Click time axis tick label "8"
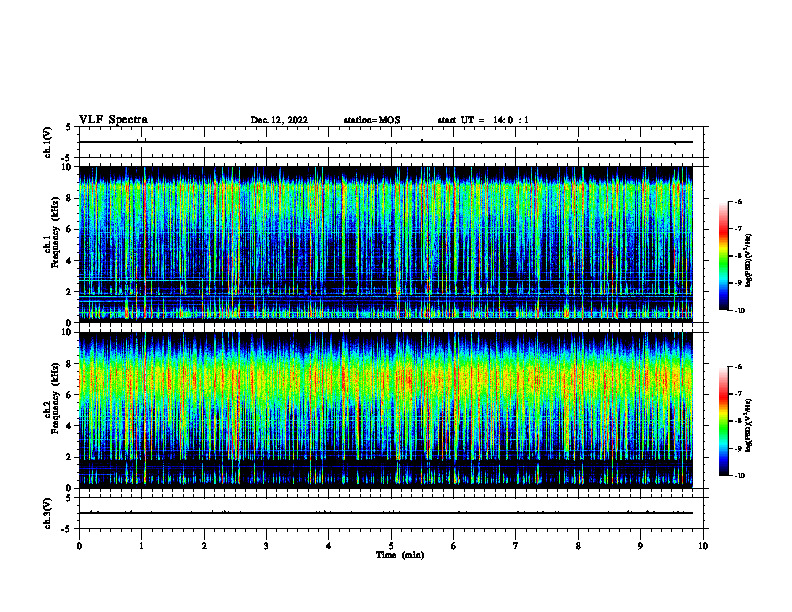Image resolution: width=792 pixels, height=612 pixels. 578,546
